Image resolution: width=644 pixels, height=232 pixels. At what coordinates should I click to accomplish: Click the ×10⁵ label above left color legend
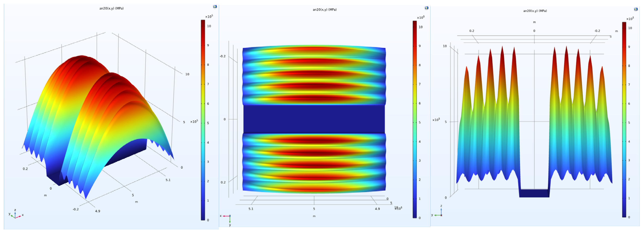tap(209, 16)
